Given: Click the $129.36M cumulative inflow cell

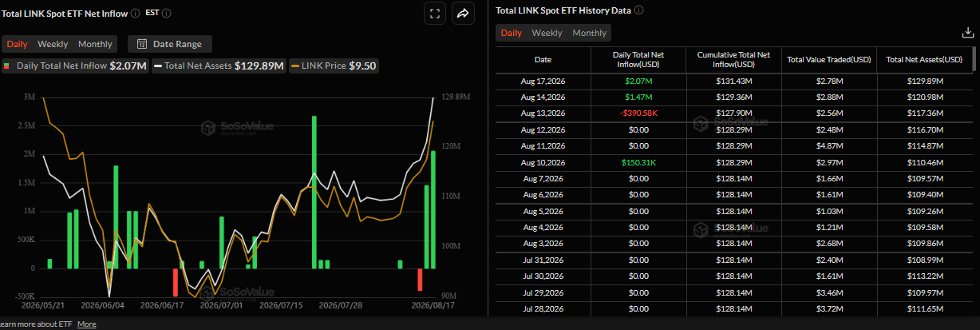Looking at the screenshot, I should (x=733, y=97).
